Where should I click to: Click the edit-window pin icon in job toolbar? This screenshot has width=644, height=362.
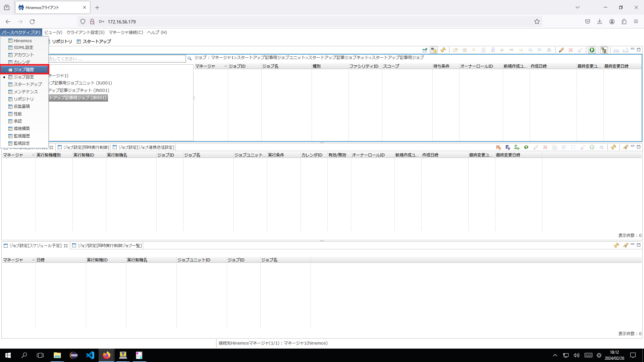tap(425, 50)
